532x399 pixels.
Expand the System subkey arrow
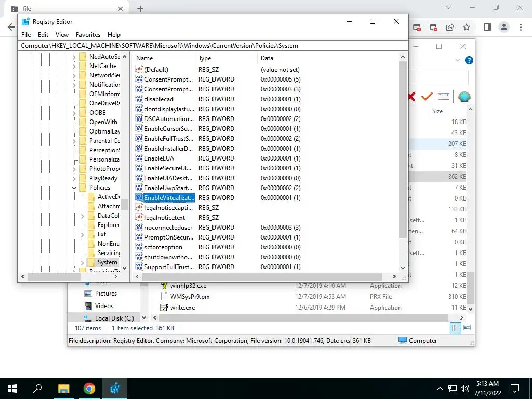coord(82,262)
